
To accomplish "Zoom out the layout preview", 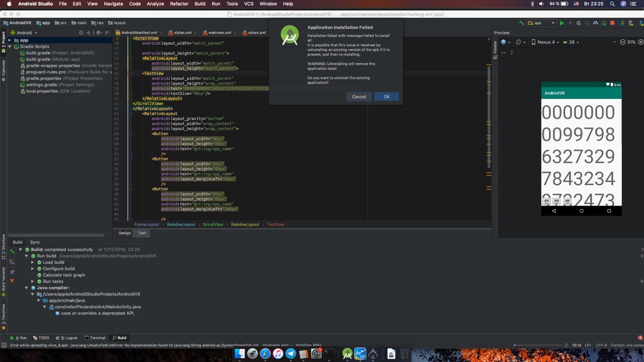I will [623, 42].
